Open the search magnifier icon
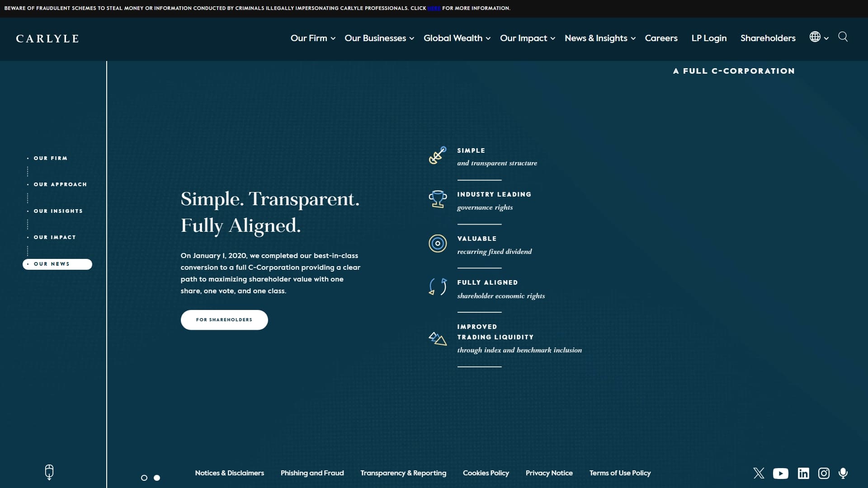This screenshot has width=868, height=488. coord(843,37)
